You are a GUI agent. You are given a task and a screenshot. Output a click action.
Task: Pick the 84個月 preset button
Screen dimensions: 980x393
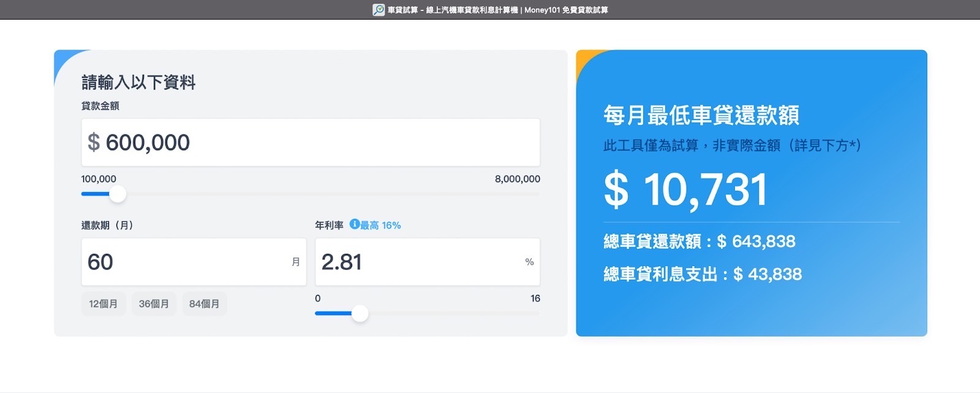(205, 304)
